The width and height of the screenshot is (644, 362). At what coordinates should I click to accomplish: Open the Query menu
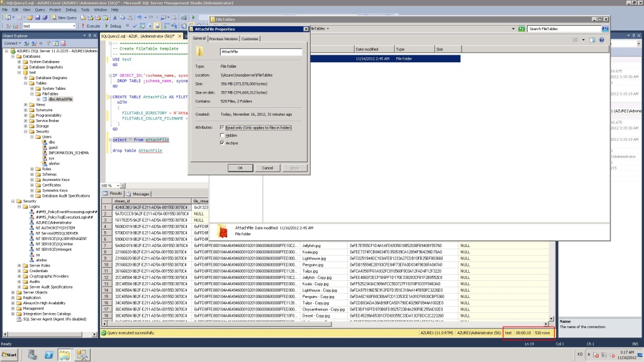coord(40,9)
